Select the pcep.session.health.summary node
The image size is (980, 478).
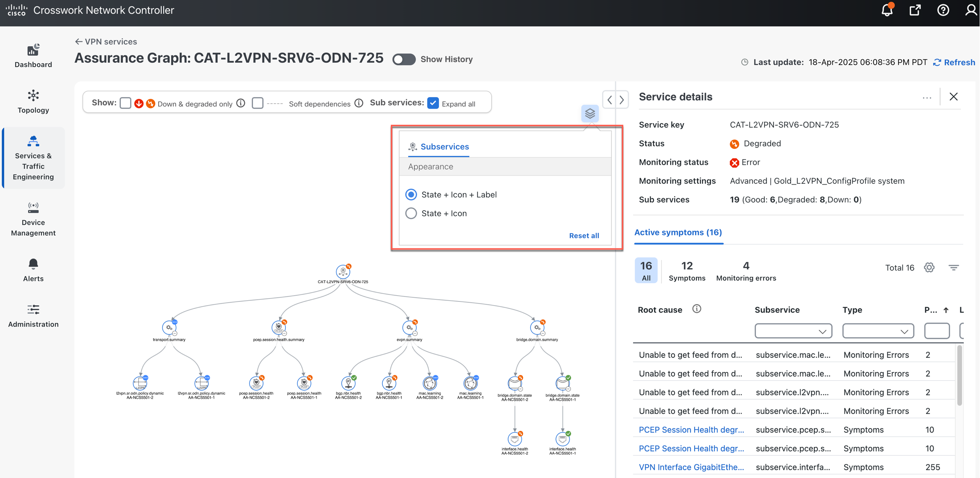click(x=279, y=328)
